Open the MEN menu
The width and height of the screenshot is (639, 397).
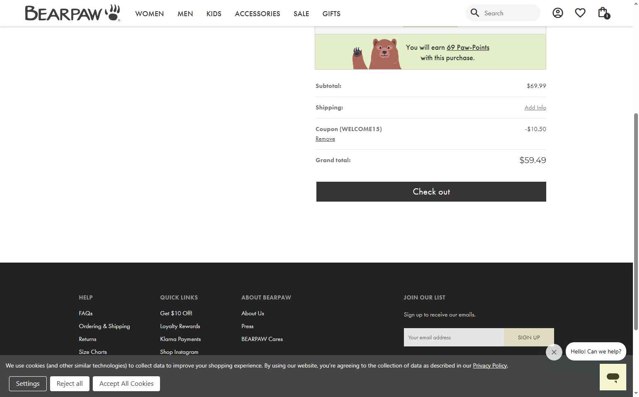185,14
